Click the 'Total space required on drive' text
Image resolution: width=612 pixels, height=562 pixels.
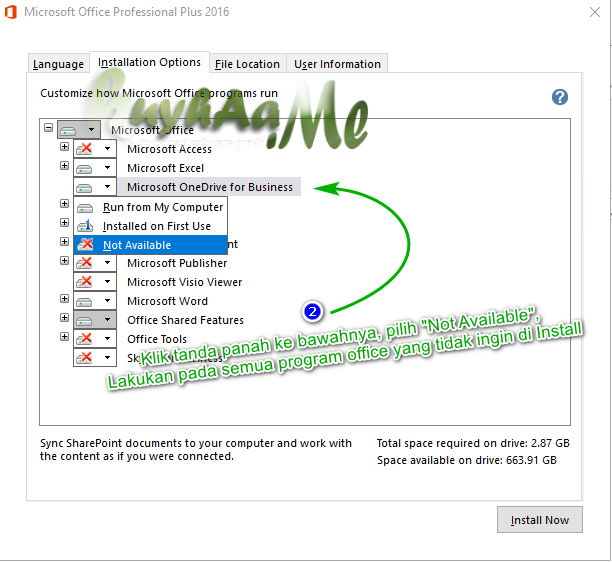473,443
